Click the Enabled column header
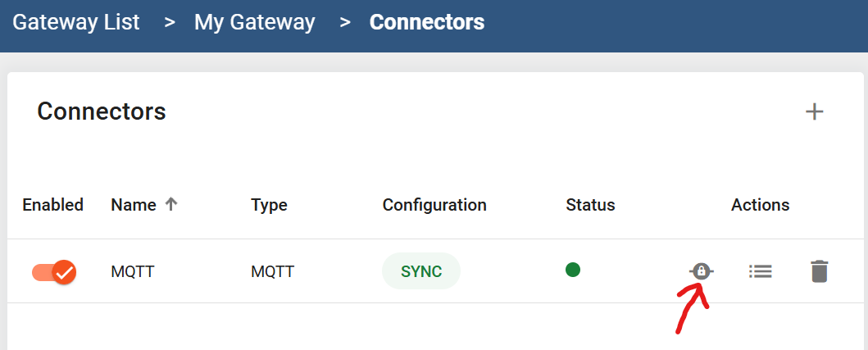Image resolution: width=868 pixels, height=350 pixels. pyautogui.click(x=52, y=205)
